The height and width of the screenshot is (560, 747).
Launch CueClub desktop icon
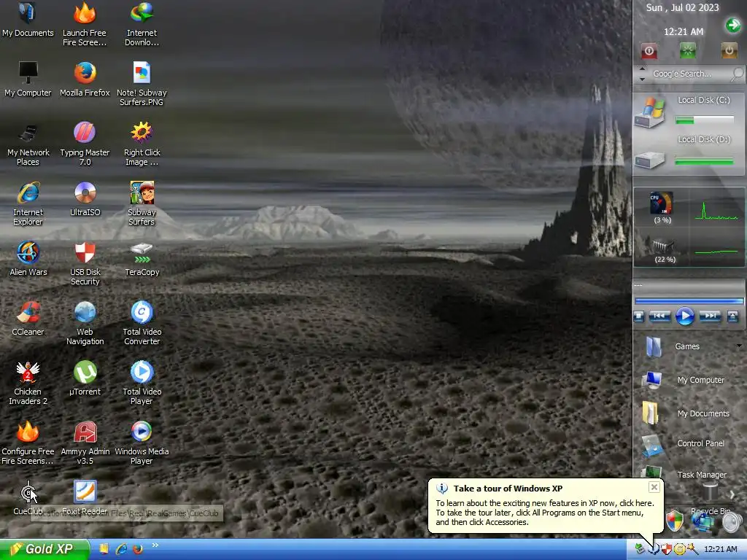pos(28,497)
